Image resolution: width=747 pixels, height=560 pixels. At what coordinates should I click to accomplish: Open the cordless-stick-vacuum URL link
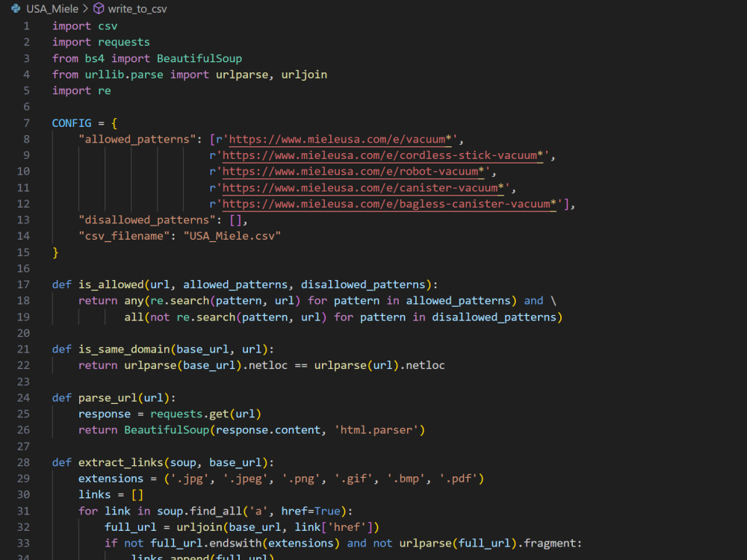point(382,155)
